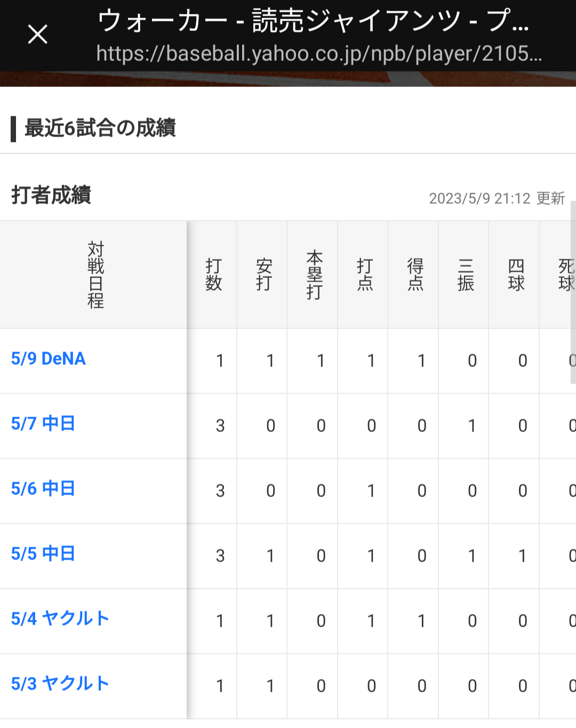The height and width of the screenshot is (728, 576).
Task: Open the 5/6 中日 game link
Action: pos(43,489)
